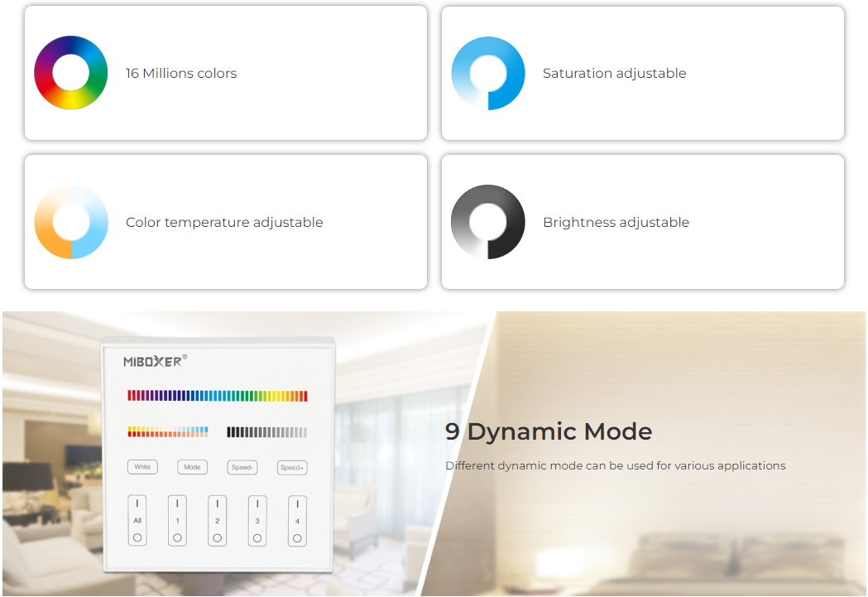
Task: Toggle the zone 2 switch
Action: click(x=217, y=520)
